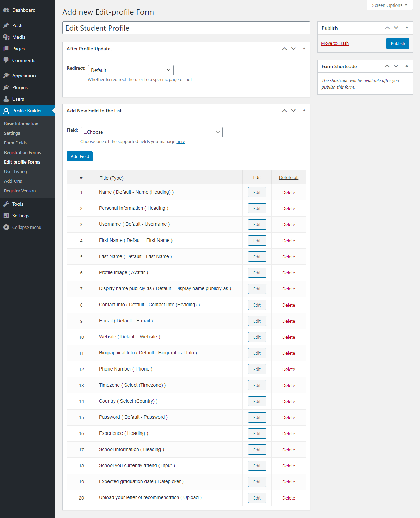420x518 pixels.
Task: Move After Profile Update box up
Action: point(284,49)
